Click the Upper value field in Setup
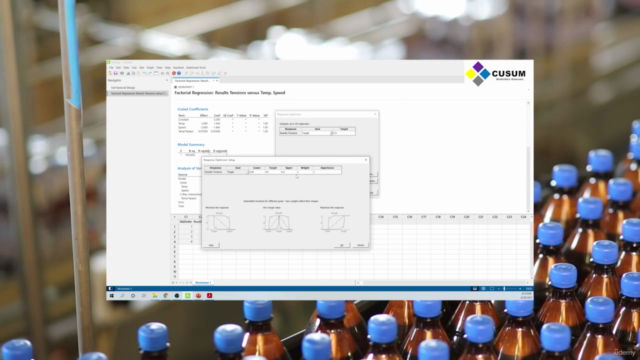This screenshot has height=360, width=640. 289,172
